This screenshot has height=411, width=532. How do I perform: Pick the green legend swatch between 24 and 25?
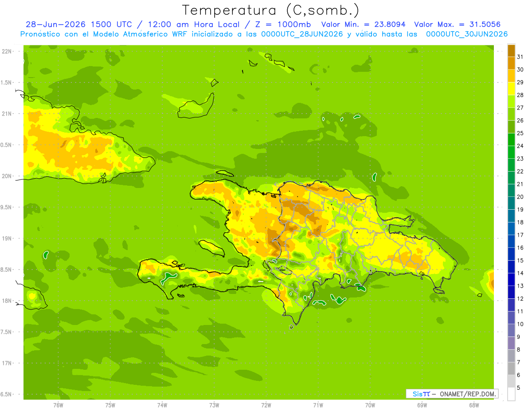[511, 139]
